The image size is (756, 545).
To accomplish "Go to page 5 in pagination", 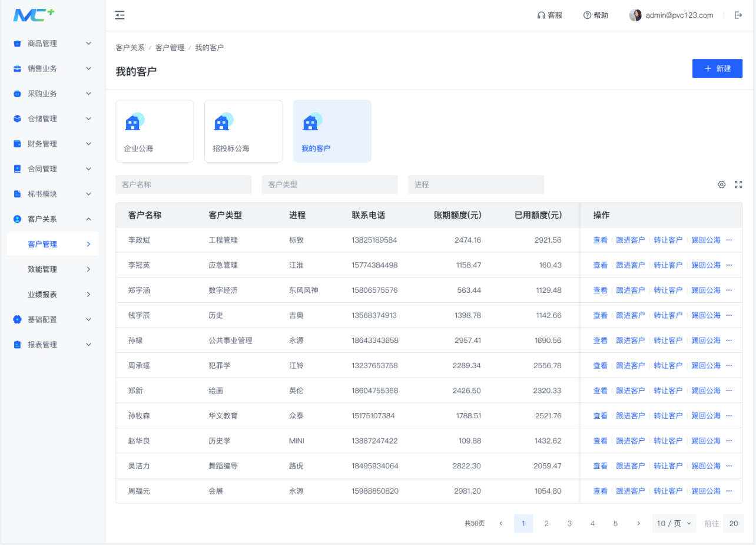I will pyautogui.click(x=615, y=523).
